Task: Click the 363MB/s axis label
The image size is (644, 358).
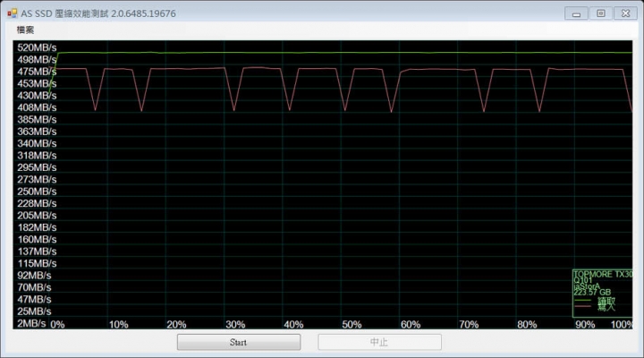Action: [x=37, y=132]
